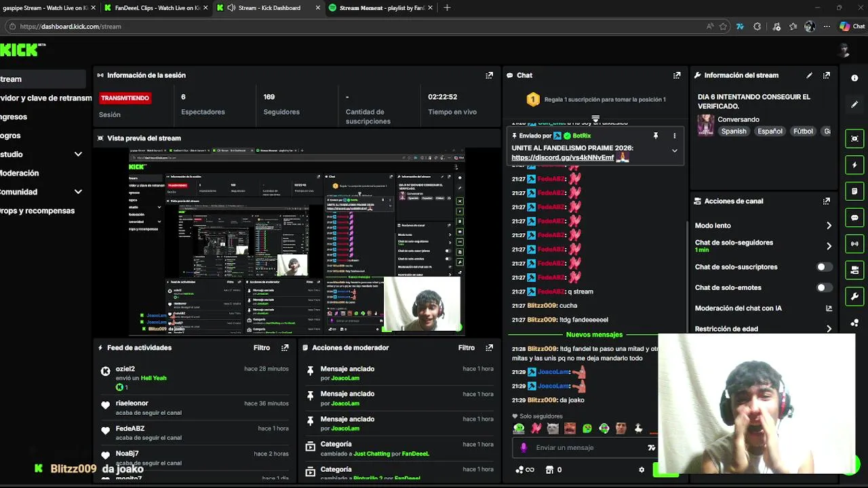Favorite this page with star icon
The height and width of the screenshot is (488, 868).
723,26
